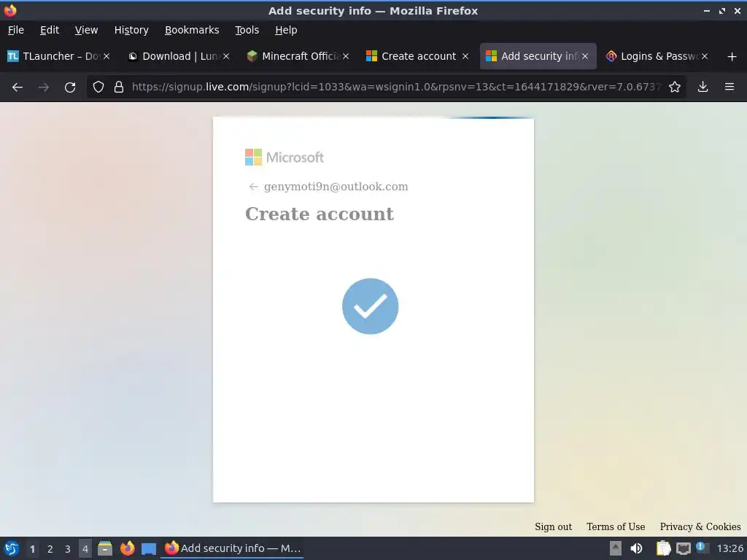Minimize the Firefox window

click(x=707, y=11)
